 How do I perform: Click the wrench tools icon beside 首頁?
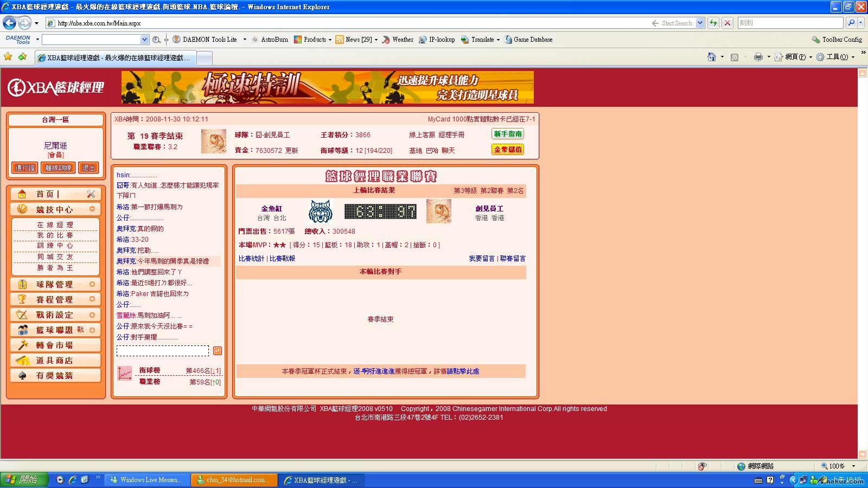pyautogui.click(x=91, y=194)
